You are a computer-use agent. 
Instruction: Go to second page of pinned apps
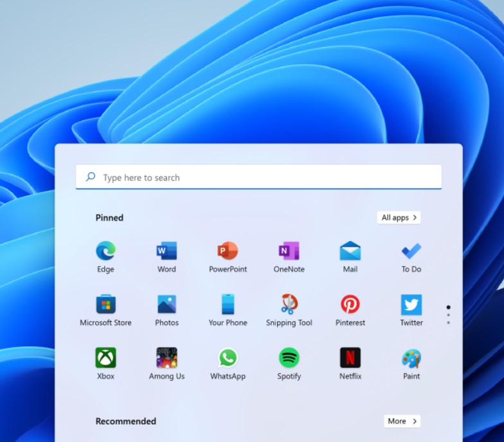[448, 315]
